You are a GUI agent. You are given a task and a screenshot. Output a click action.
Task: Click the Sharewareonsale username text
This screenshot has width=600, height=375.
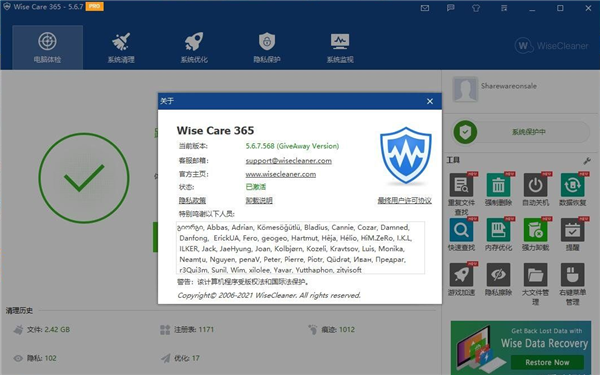click(509, 86)
